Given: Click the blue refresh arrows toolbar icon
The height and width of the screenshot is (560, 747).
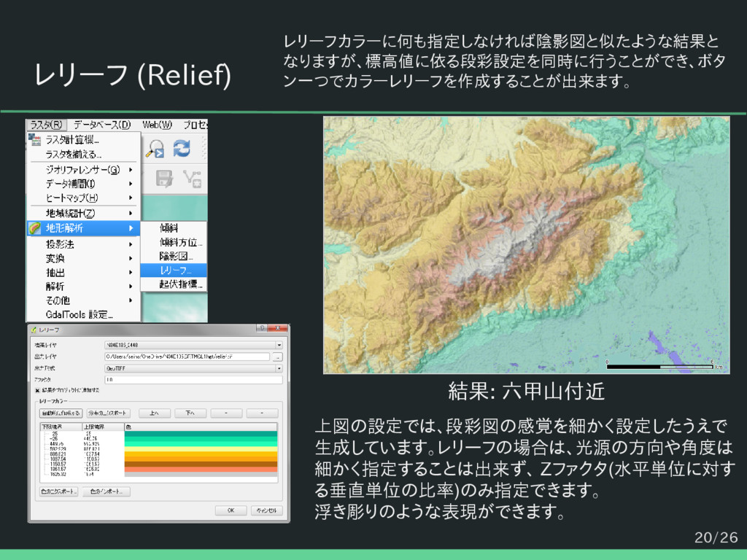Looking at the screenshot, I should [182, 148].
